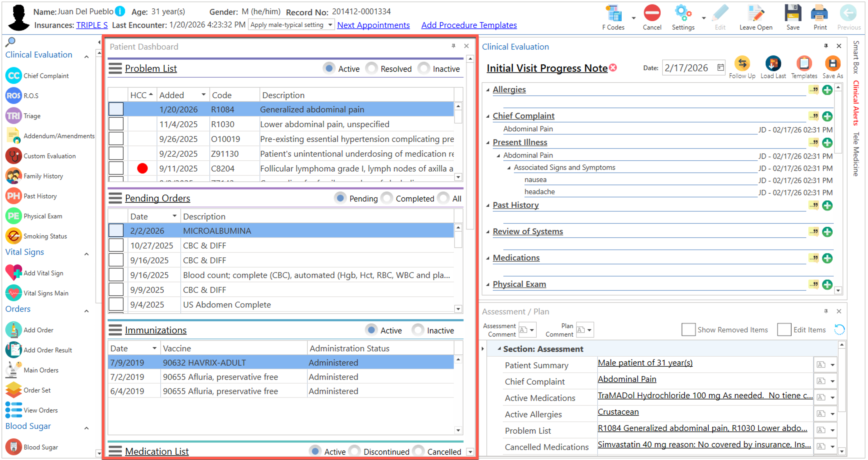
Task: Open the Clinical Alerts side tab
Action: pos(856,103)
